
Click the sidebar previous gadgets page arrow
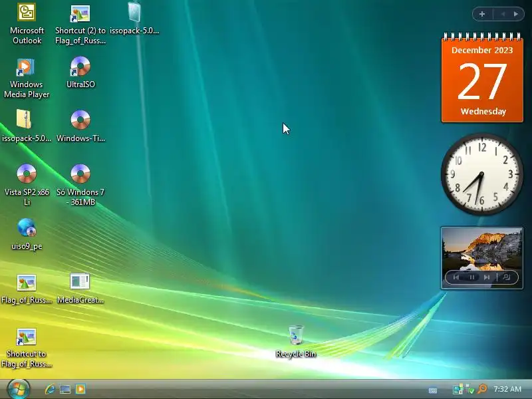503,14
